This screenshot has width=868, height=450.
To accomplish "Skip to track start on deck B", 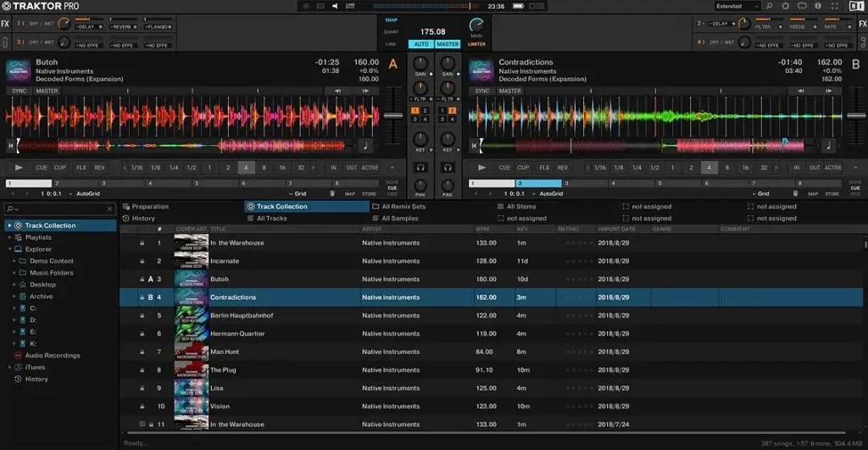I will click(x=474, y=146).
